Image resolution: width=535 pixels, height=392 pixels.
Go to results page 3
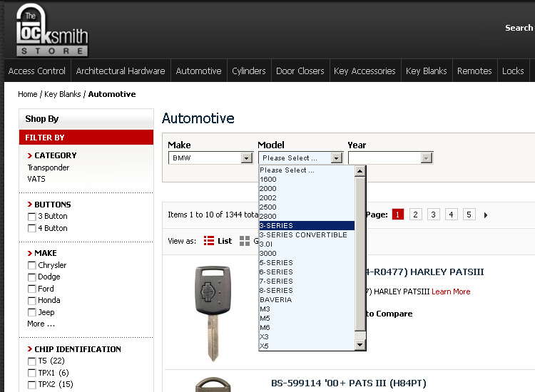tap(433, 215)
